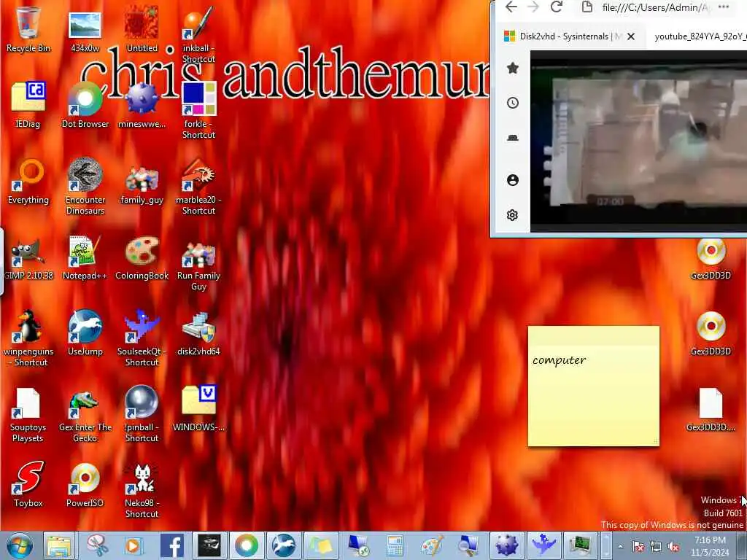Screen dimensions: 747x560
Task: Show hidden tray icons arrow
Action: [x=620, y=546]
